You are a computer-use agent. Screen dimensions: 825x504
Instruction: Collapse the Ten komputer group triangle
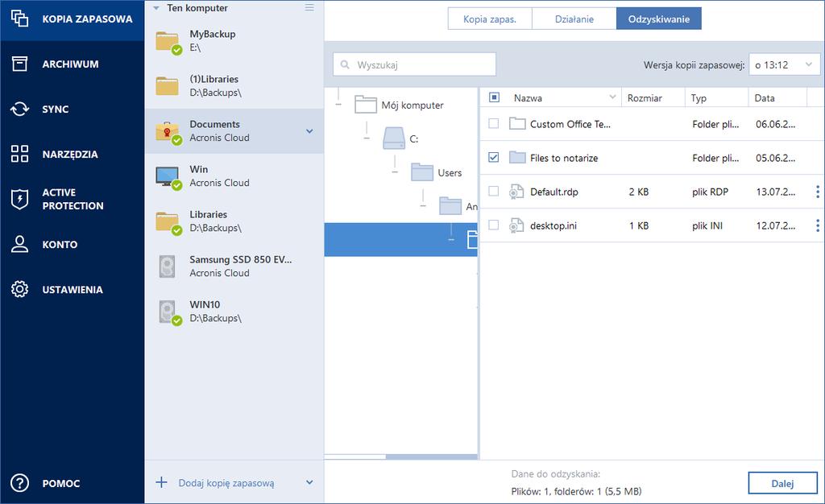pyautogui.click(x=156, y=8)
